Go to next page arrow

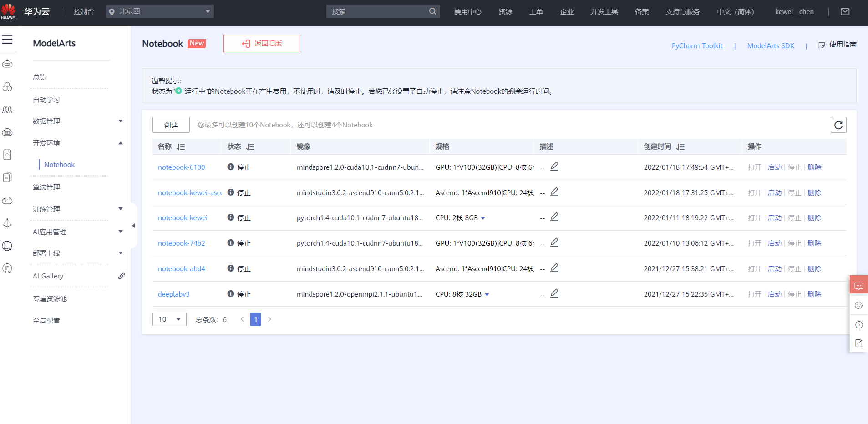pos(269,319)
